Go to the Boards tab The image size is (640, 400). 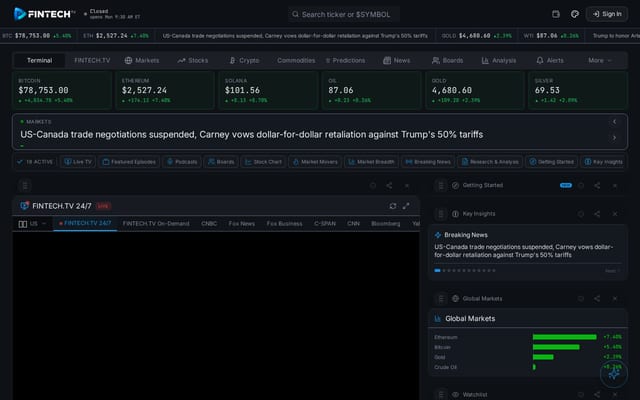pos(447,60)
